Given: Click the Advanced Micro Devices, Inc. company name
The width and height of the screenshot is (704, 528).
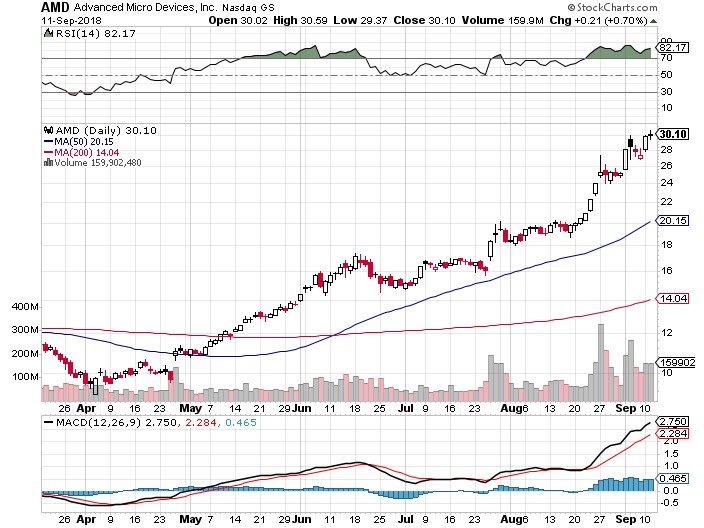Looking at the screenshot, I should pyautogui.click(x=145, y=8).
